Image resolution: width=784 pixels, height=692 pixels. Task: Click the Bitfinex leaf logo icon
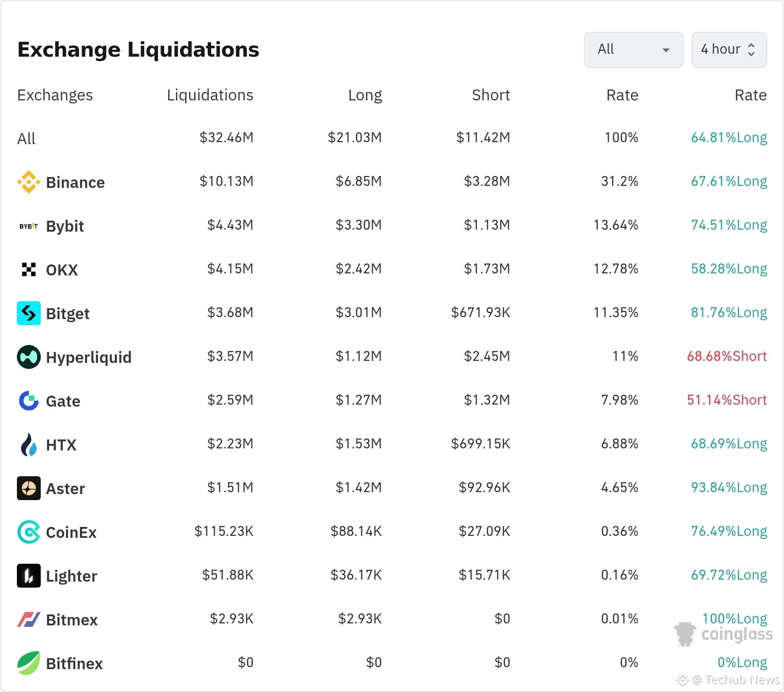pos(29,663)
